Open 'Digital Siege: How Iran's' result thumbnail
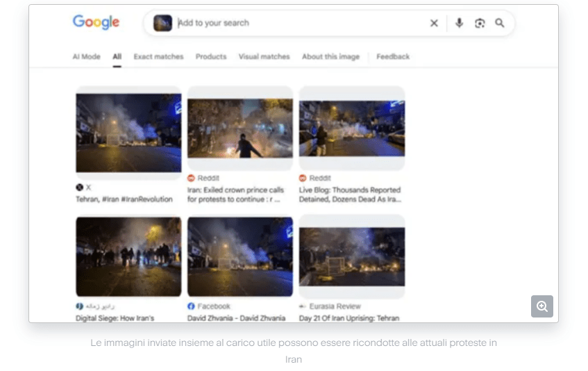 (128, 256)
